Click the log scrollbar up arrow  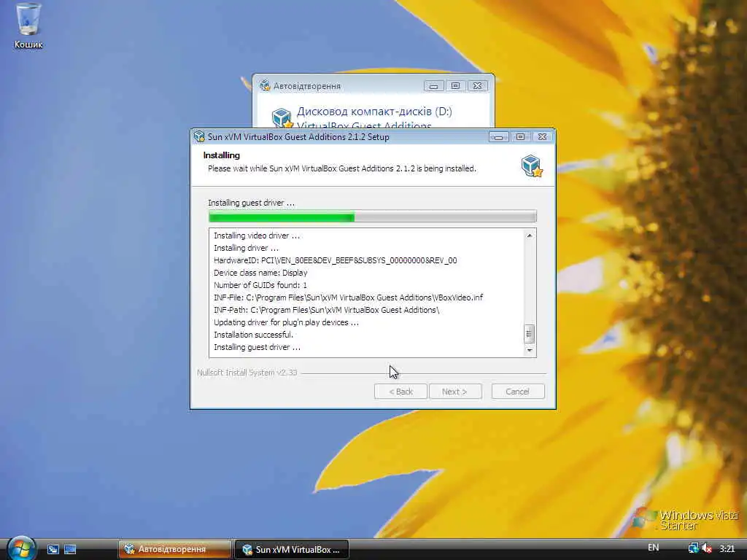tap(529, 236)
